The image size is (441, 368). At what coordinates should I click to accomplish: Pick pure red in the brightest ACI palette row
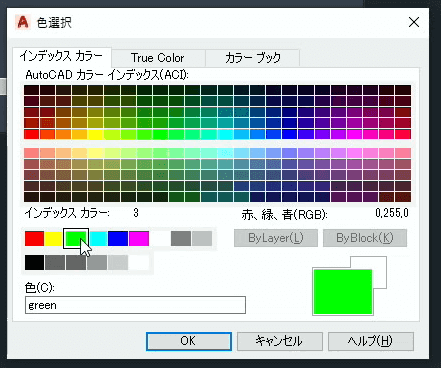click(31, 134)
